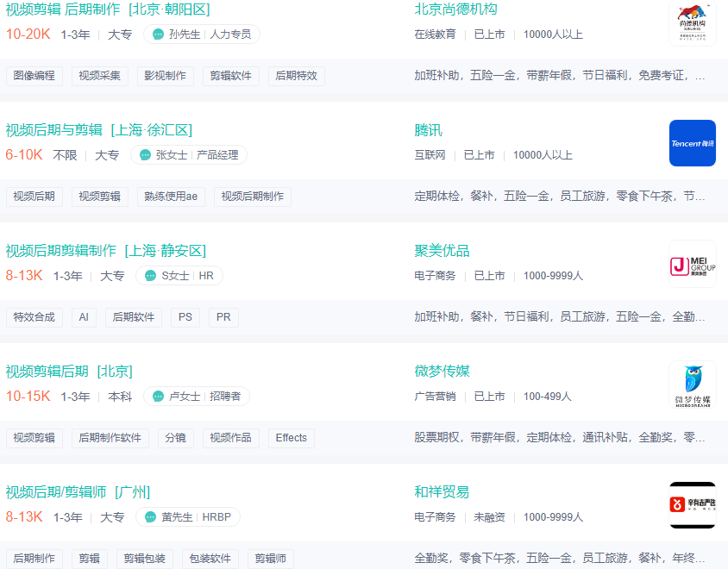This screenshot has width=728, height=569.
Task: Open job 视频剪辑后期 [北京]
Action: pos(69,372)
